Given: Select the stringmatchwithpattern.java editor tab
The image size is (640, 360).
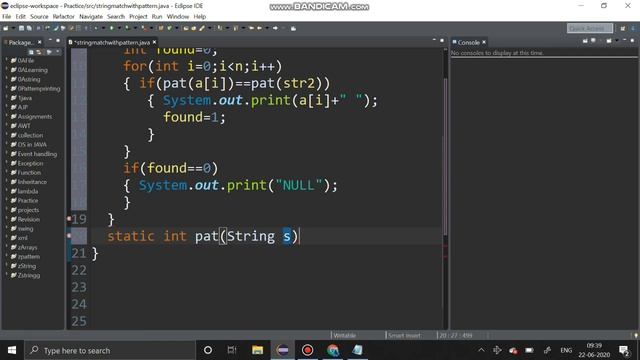Looking at the screenshot, I should click(112, 42).
